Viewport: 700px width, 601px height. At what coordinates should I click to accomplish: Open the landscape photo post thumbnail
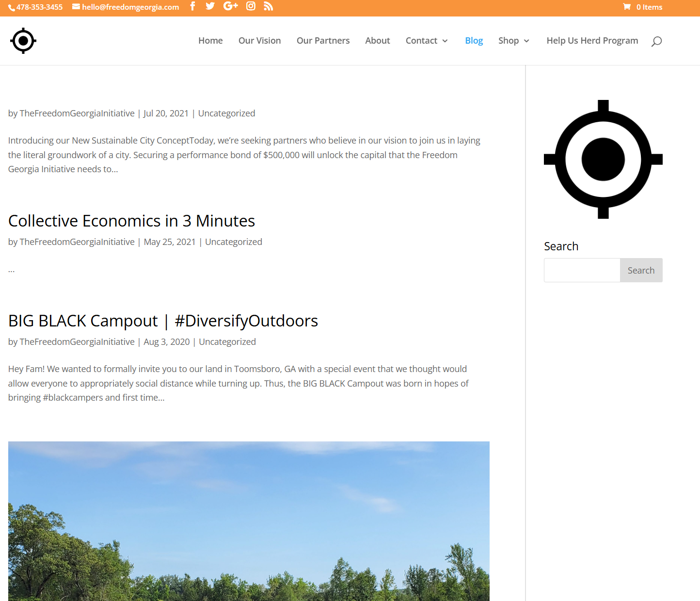pyautogui.click(x=249, y=521)
